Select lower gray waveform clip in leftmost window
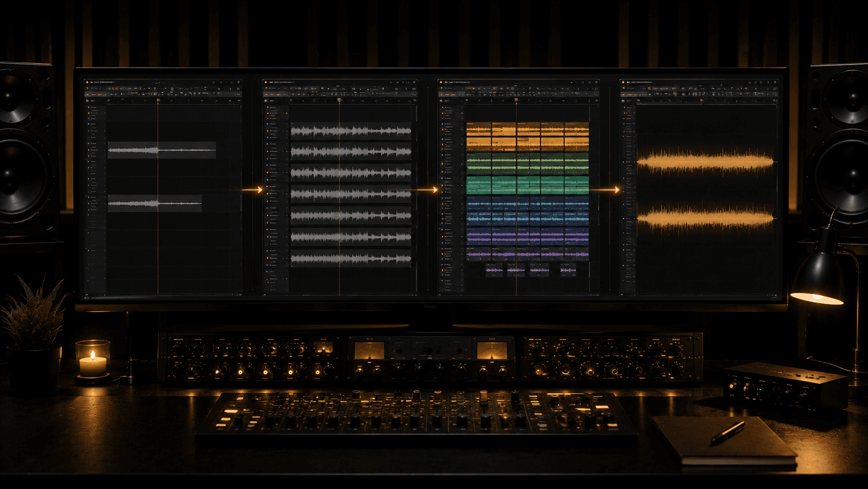868x489 pixels. point(155,203)
